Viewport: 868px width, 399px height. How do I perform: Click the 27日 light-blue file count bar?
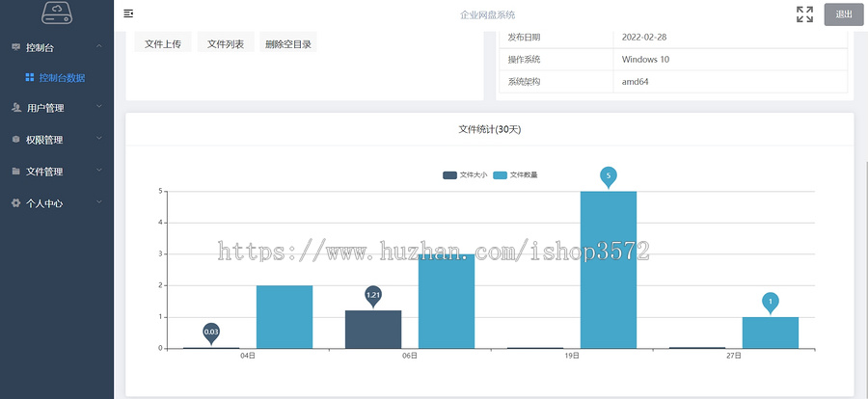(770, 332)
